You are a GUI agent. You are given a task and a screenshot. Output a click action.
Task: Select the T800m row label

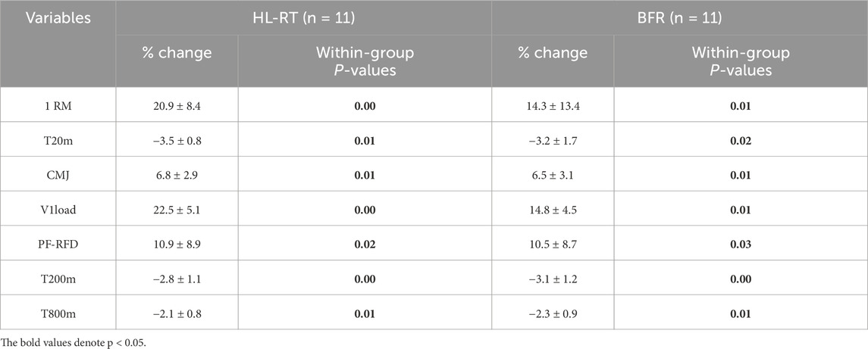[x=58, y=312]
